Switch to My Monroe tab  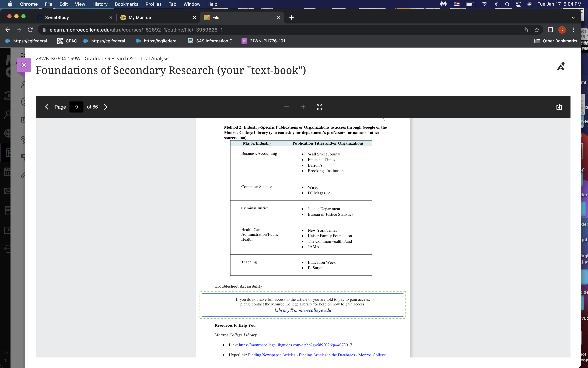[x=158, y=18]
